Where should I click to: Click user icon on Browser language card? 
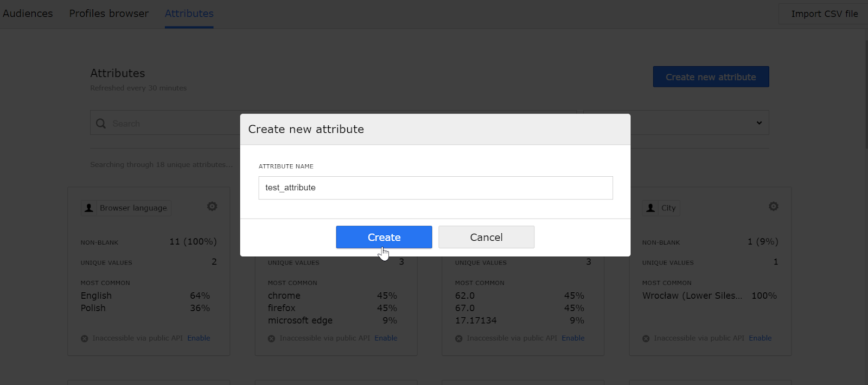tap(89, 208)
